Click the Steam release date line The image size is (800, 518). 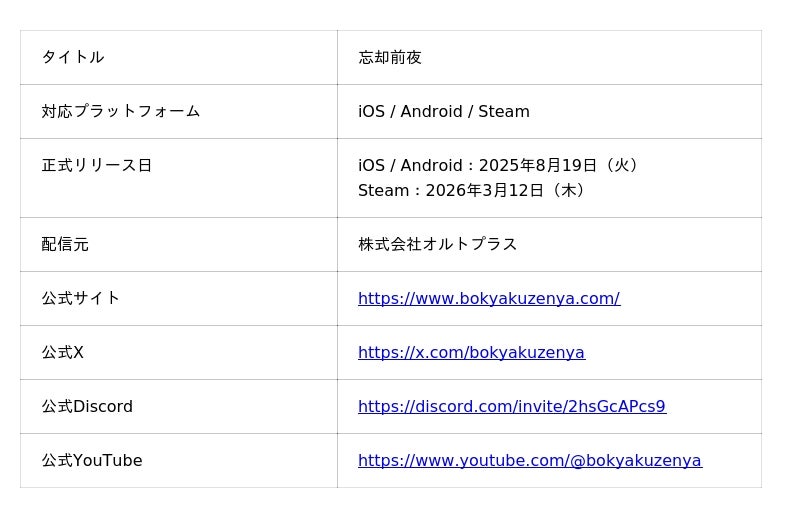[472, 190]
